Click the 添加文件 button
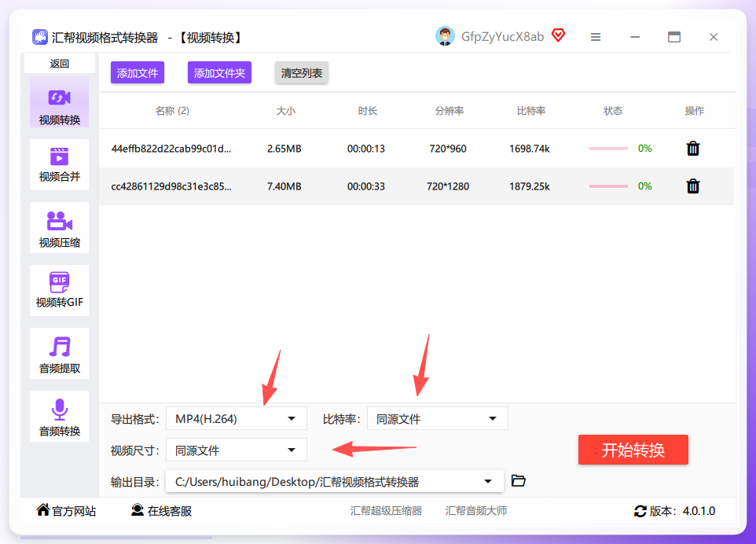Viewport: 756px width, 544px height. 138,73
